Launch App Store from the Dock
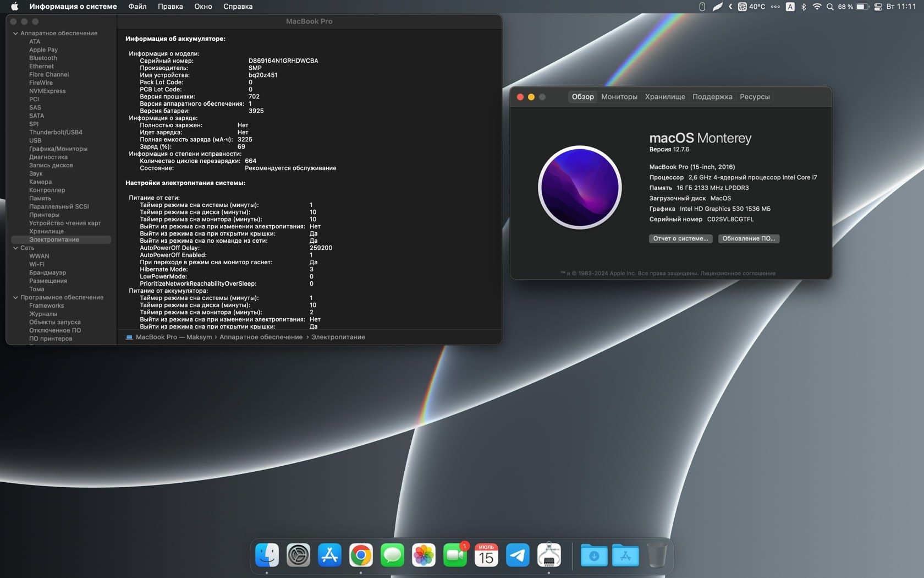The image size is (924, 578). click(x=329, y=555)
